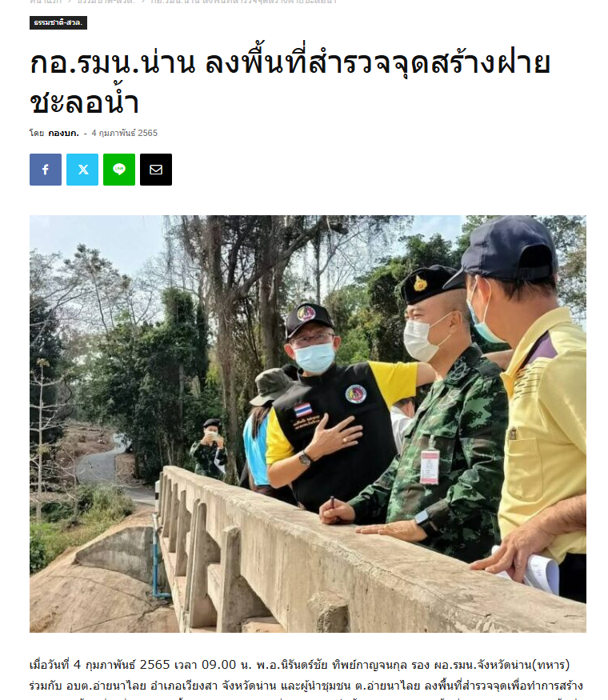Screen dimensions: 608x700
Task: Click paragraph line starting ร่วมกับ อบต.อ่ายนาไลย
Action: pyautogui.click(x=306, y=686)
